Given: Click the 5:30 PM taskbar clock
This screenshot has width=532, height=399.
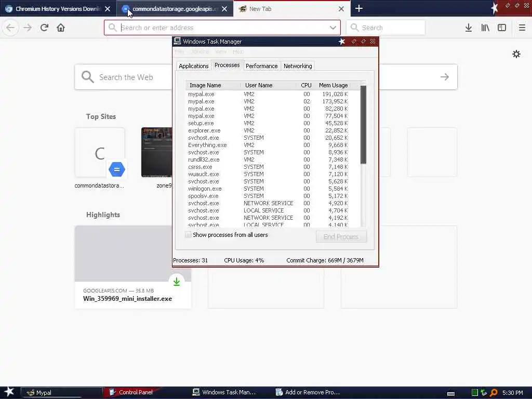Looking at the screenshot, I should coord(512,393).
